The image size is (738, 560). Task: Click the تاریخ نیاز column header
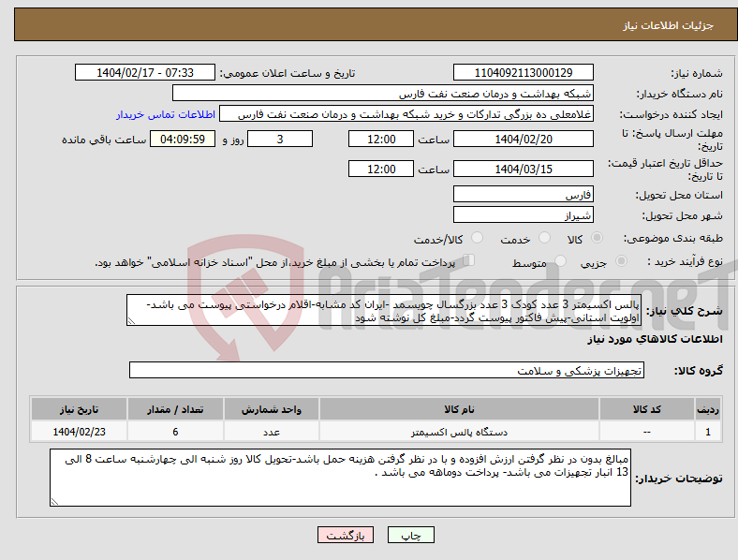coord(79,409)
